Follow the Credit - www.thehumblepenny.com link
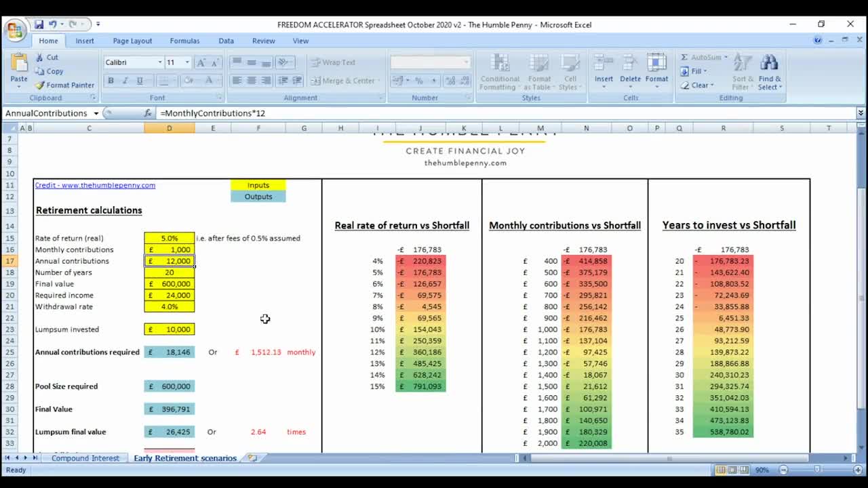The image size is (868, 488). (x=95, y=185)
